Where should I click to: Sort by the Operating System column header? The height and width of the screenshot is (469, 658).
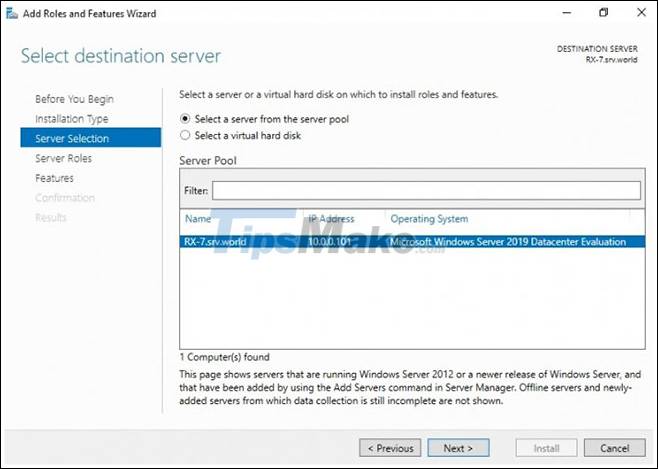point(429,219)
